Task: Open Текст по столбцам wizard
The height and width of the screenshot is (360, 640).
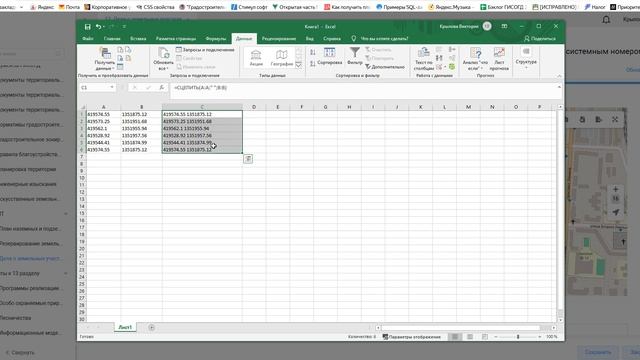Action: pos(424,59)
